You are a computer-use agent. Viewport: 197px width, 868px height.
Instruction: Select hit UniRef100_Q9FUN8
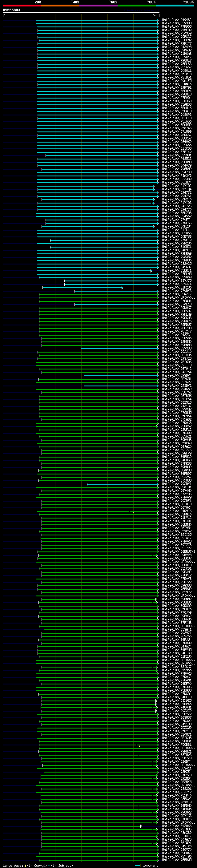(177, 162)
